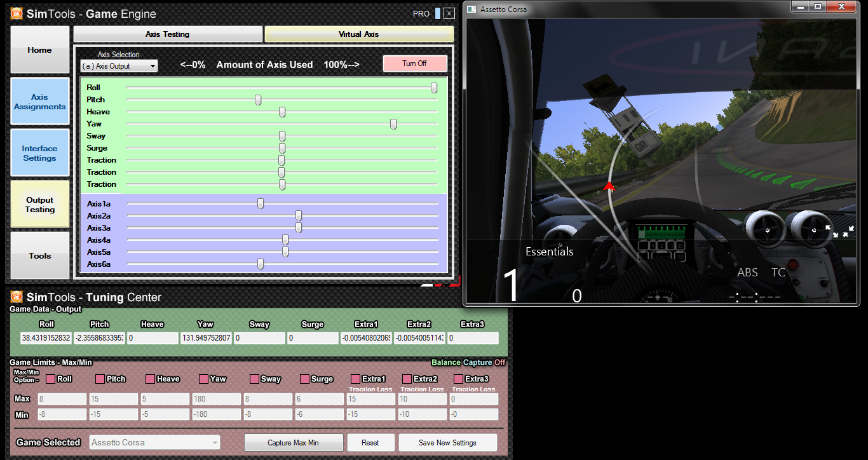Image resolution: width=868 pixels, height=460 pixels.
Task: Open the Axis Selection dropdown
Action: [x=119, y=66]
